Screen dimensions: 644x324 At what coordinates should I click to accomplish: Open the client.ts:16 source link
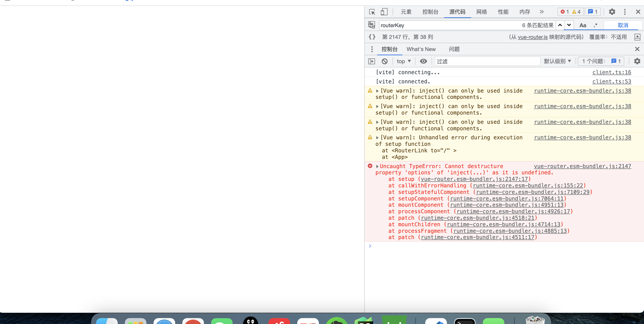click(x=611, y=72)
